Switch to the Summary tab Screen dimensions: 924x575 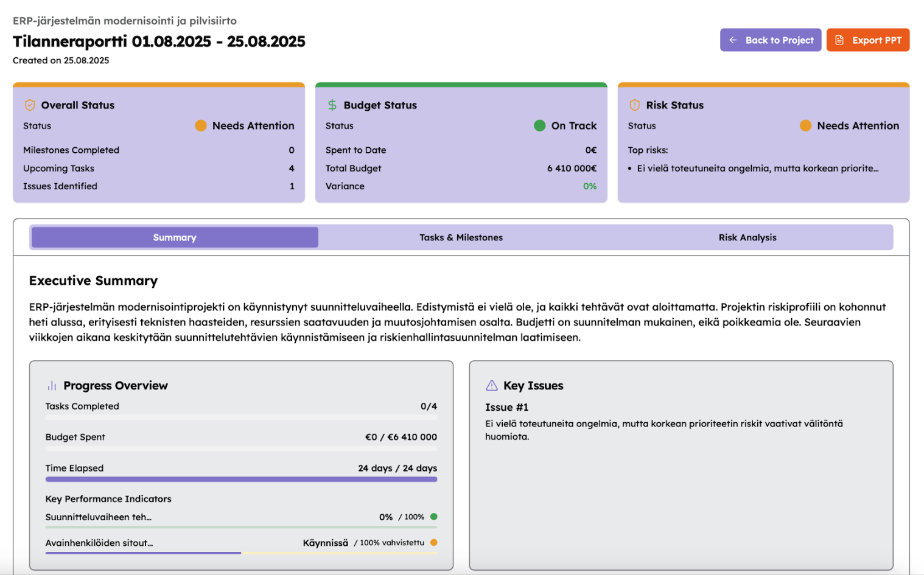tap(175, 237)
